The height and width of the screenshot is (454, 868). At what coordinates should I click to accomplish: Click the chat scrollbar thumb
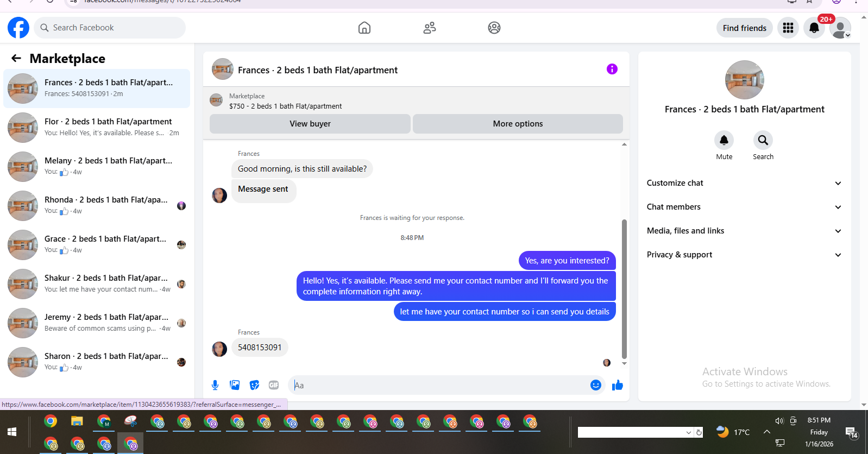(624, 289)
